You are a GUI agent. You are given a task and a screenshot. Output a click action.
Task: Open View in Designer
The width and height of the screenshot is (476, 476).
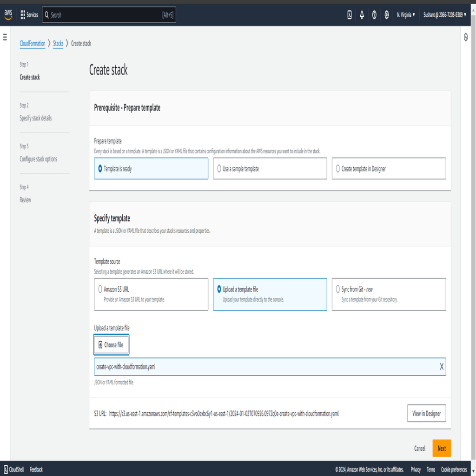(x=427, y=413)
